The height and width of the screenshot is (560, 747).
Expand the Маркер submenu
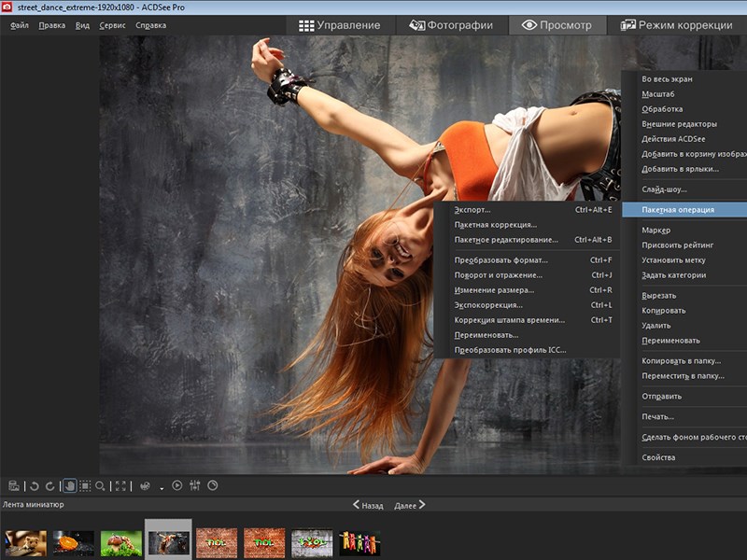[x=684, y=231]
